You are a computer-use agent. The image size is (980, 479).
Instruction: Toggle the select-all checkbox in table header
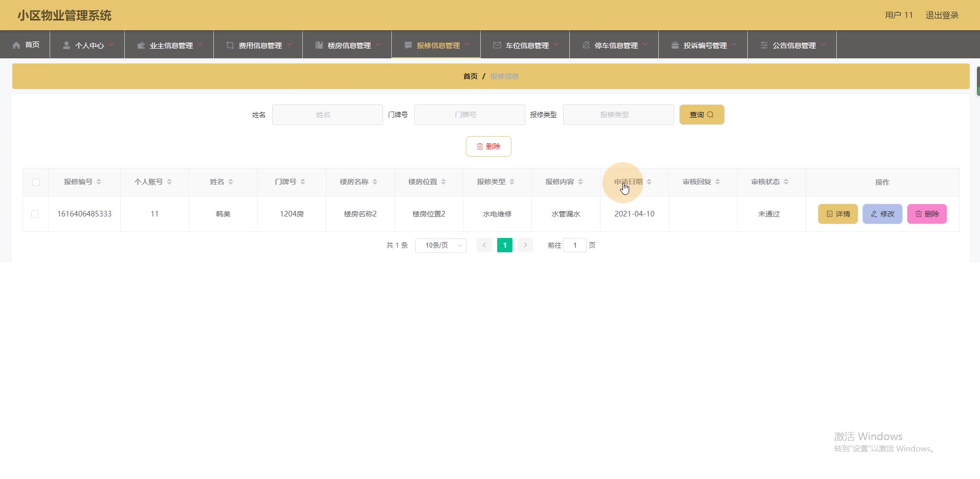click(36, 182)
